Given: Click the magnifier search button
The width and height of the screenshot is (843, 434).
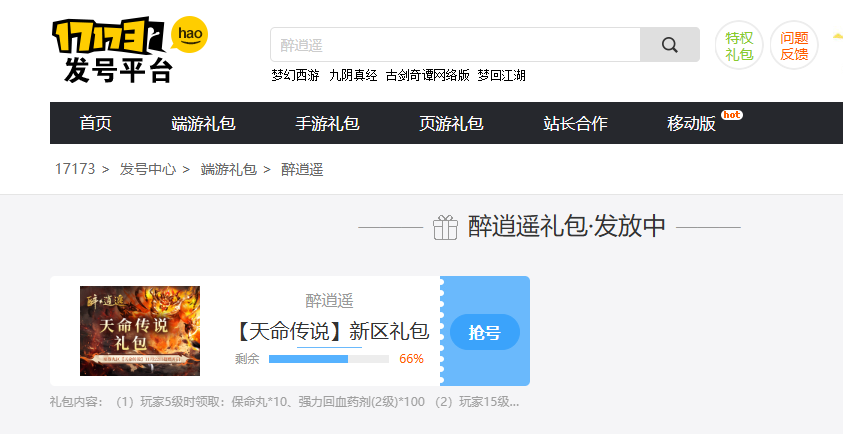Looking at the screenshot, I should click(x=669, y=45).
